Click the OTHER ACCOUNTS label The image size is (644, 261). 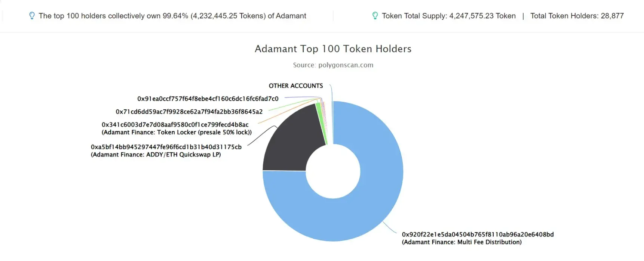click(296, 86)
